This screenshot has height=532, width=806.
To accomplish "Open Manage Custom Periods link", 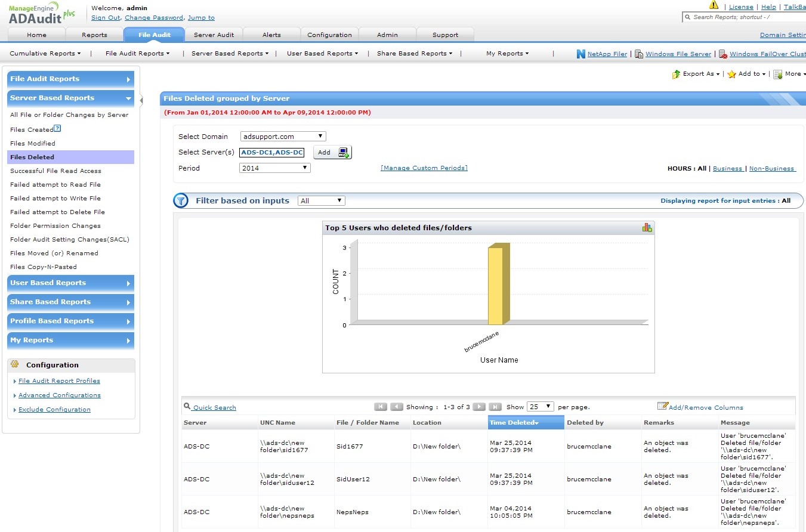I will tap(424, 168).
